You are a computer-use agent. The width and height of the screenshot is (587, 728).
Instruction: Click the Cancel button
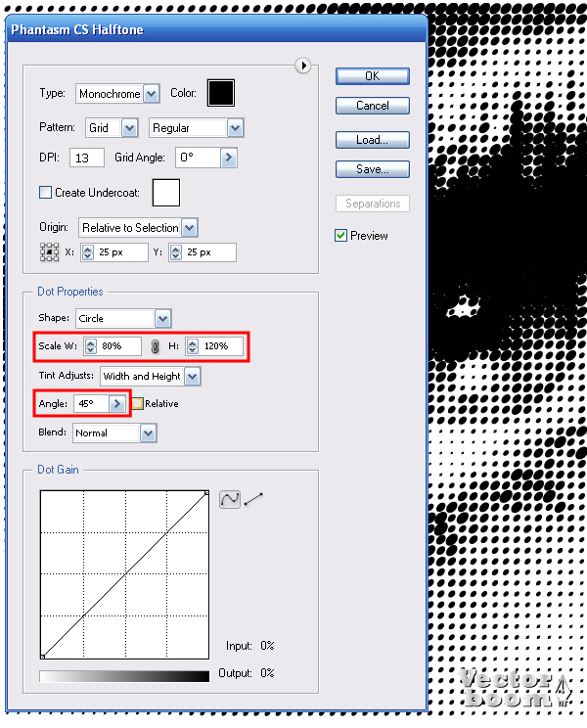click(x=373, y=106)
